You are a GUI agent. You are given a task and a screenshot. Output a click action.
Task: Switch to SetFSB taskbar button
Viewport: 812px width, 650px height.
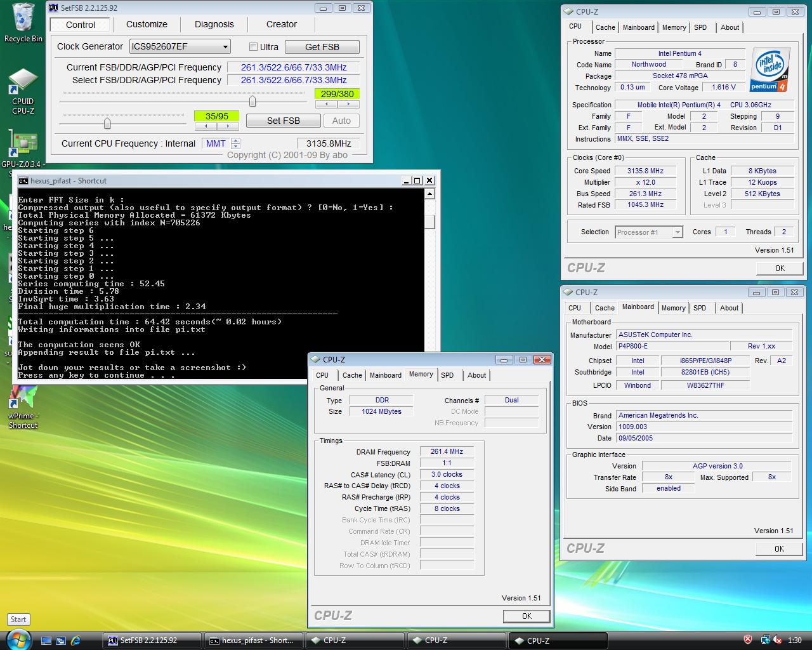pyautogui.click(x=152, y=640)
